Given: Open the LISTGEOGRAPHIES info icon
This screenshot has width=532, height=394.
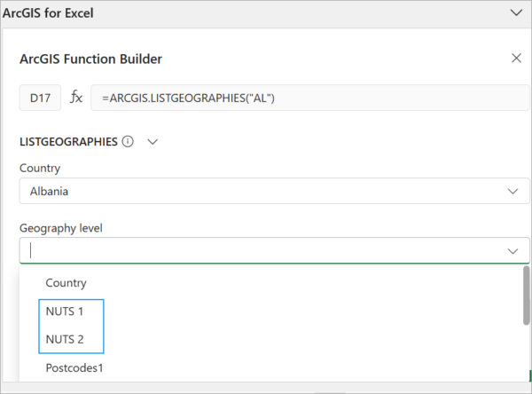Looking at the screenshot, I should pyautogui.click(x=128, y=141).
